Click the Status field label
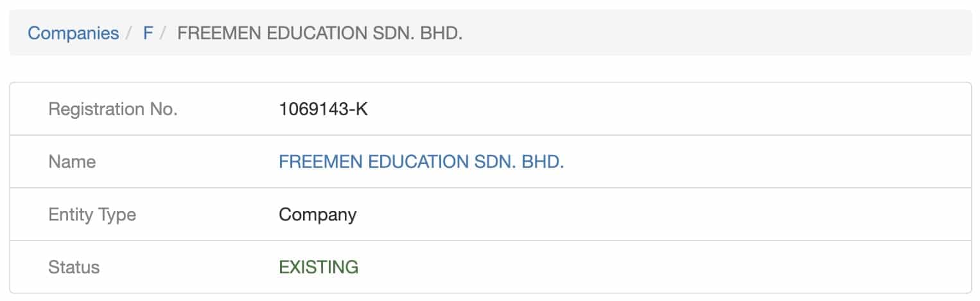The height and width of the screenshot is (301, 980). click(x=74, y=267)
